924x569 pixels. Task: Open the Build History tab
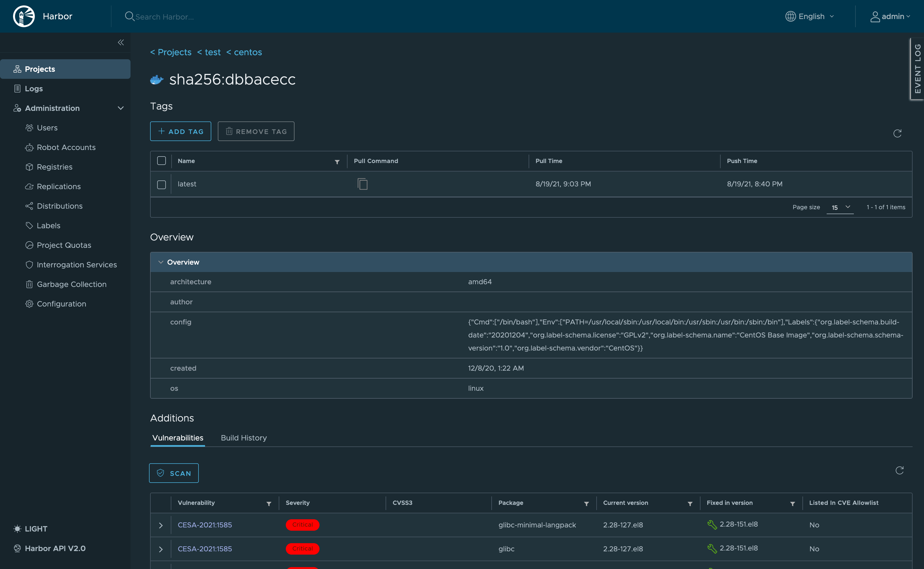click(244, 438)
